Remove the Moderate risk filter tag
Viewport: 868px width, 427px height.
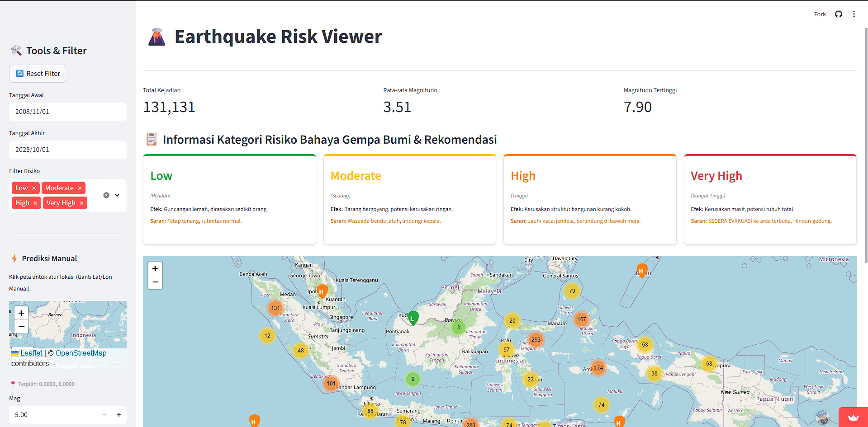(80, 188)
